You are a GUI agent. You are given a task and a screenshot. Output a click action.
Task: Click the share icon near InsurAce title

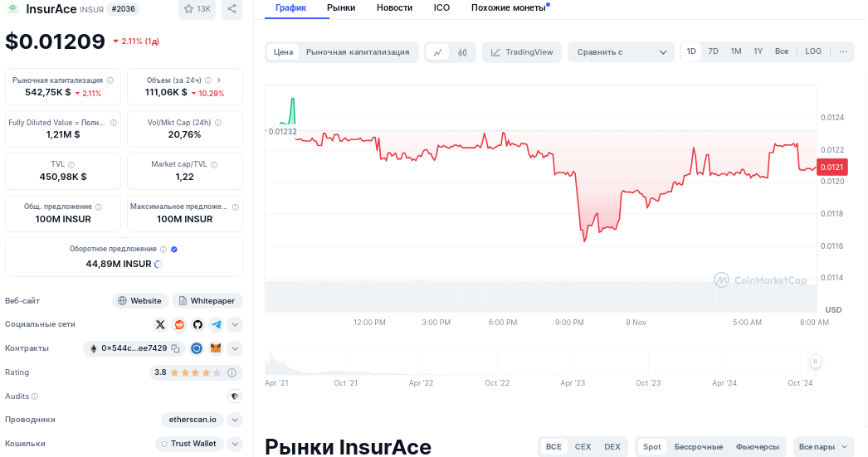(x=232, y=9)
